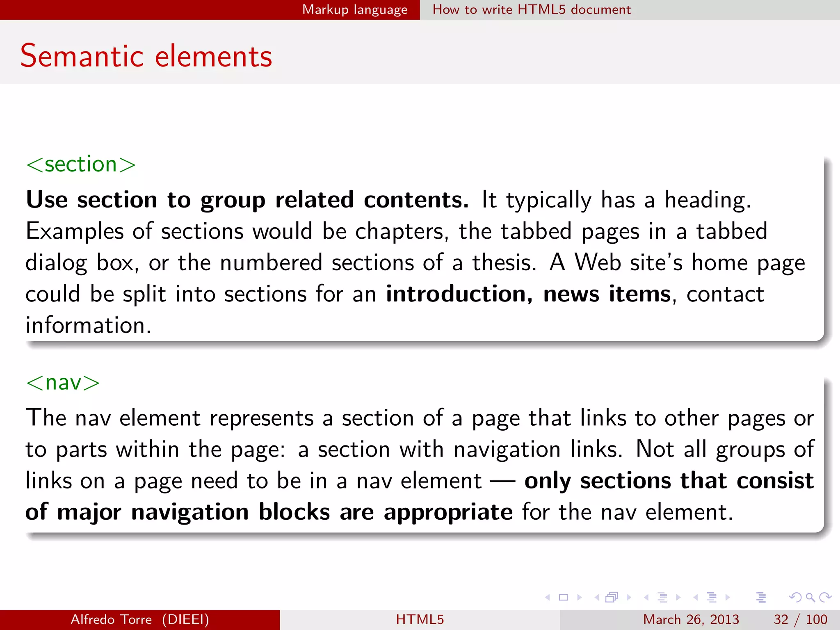This screenshot has width=840, height=630.
Task: Click author name Alfredo Torre (DIEEI)
Action: [140, 619]
